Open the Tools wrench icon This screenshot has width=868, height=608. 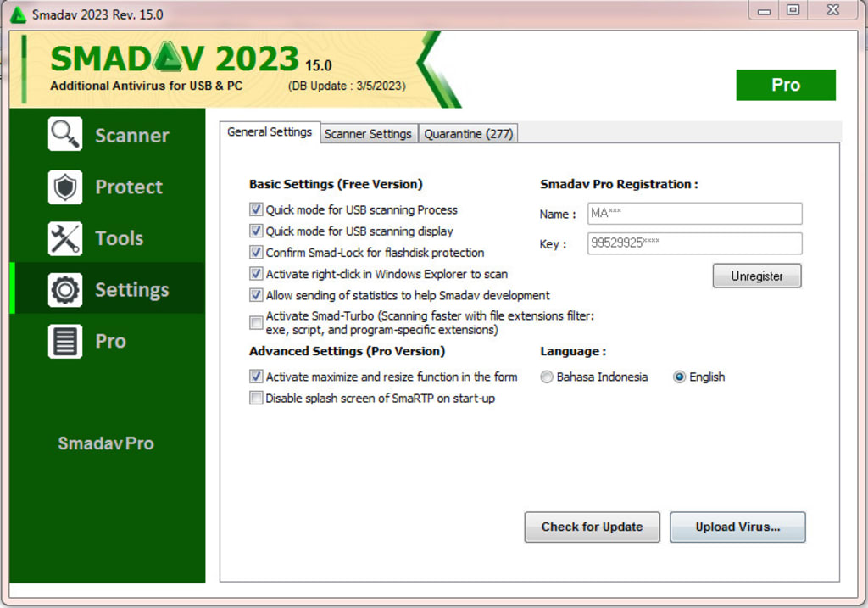(65, 238)
